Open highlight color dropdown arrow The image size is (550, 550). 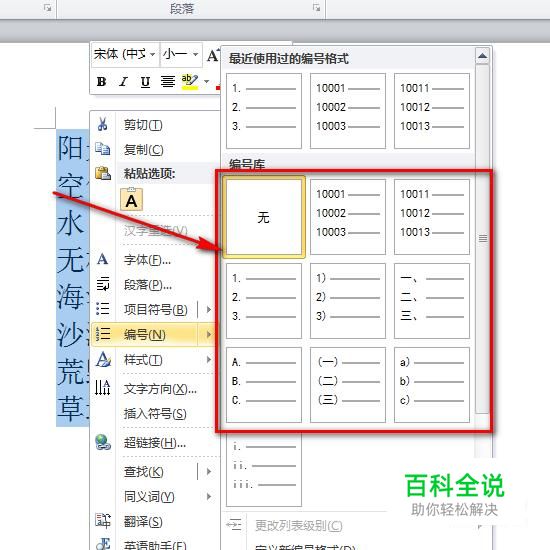click(x=207, y=81)
